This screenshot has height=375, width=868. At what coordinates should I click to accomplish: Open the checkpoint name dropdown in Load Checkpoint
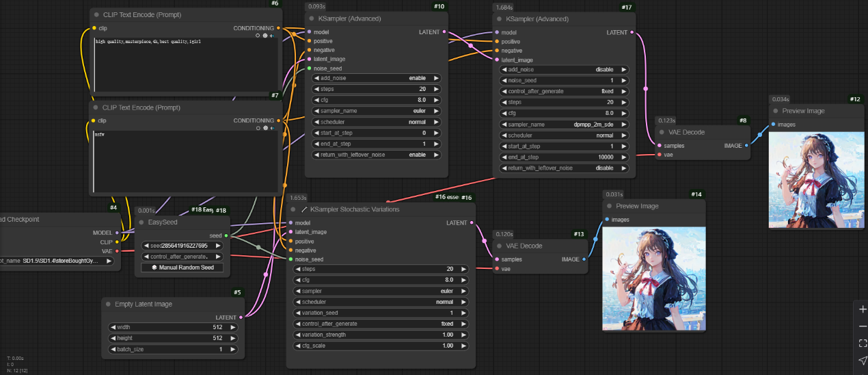(x=58, y=261)
